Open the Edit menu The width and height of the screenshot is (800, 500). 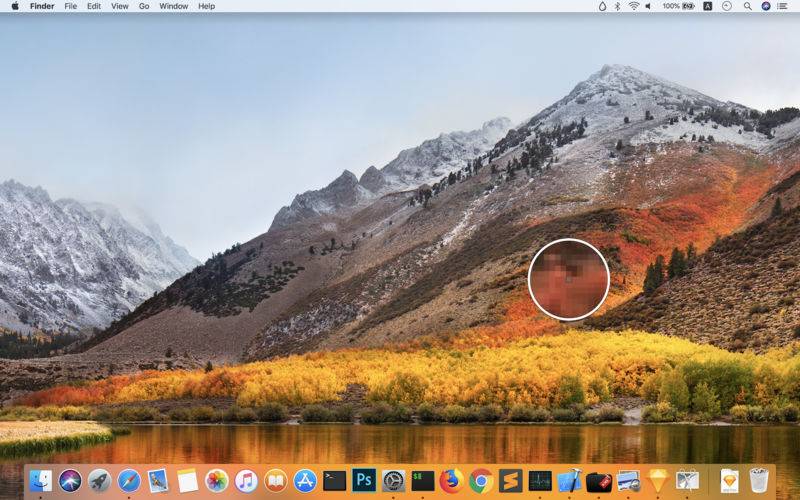(x=94, y=6)
